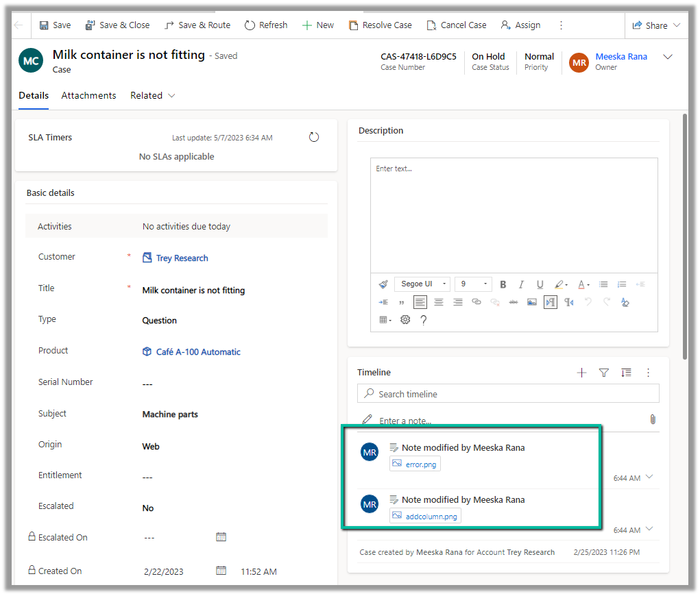Image resolution: width=700 pixels, height=596 pixels.
Task: Click the Search timeline input field
Action: click(x=508, y=394)
